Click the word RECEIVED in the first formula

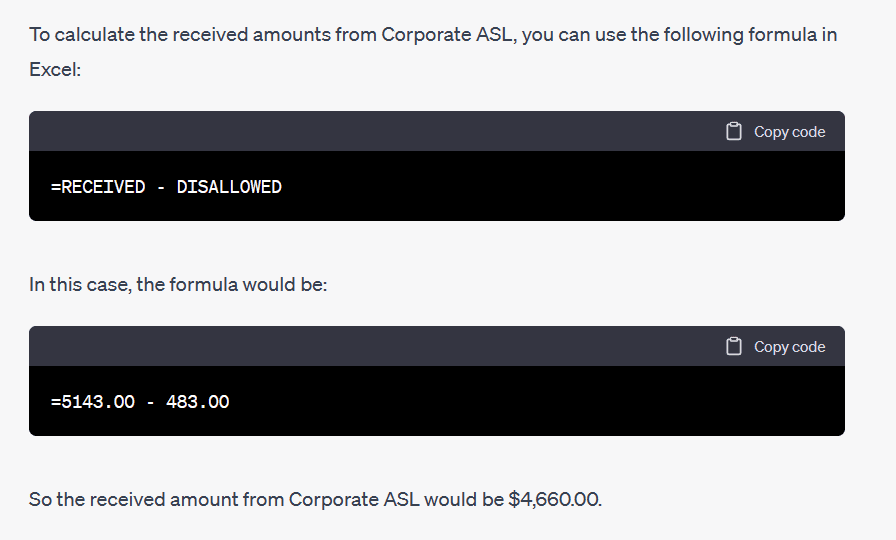(103, 187)
